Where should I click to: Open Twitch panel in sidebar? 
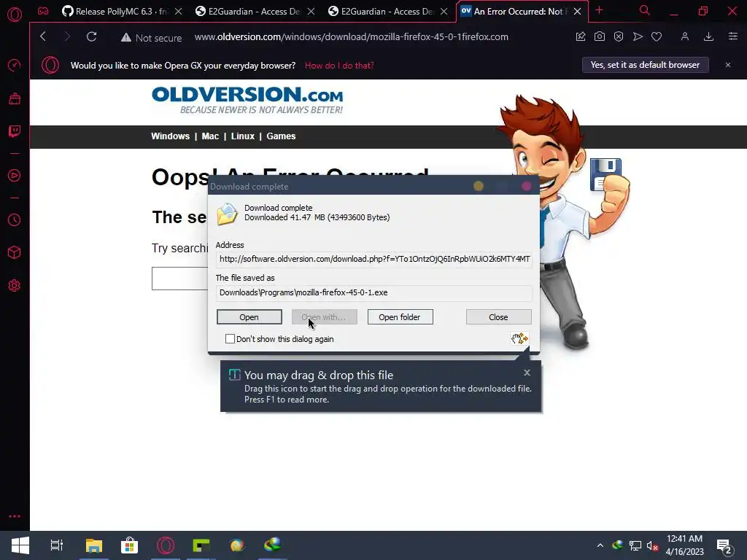(x=15, y=131)
